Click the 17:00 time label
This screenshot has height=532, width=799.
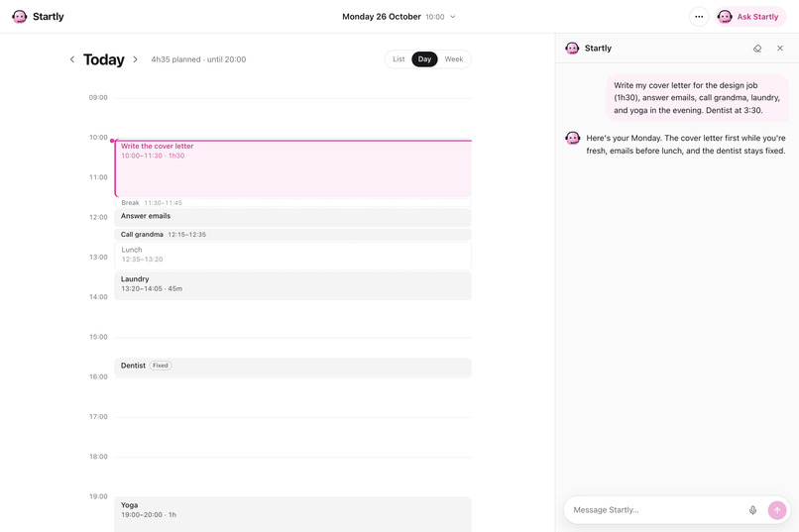pos(98,416)
